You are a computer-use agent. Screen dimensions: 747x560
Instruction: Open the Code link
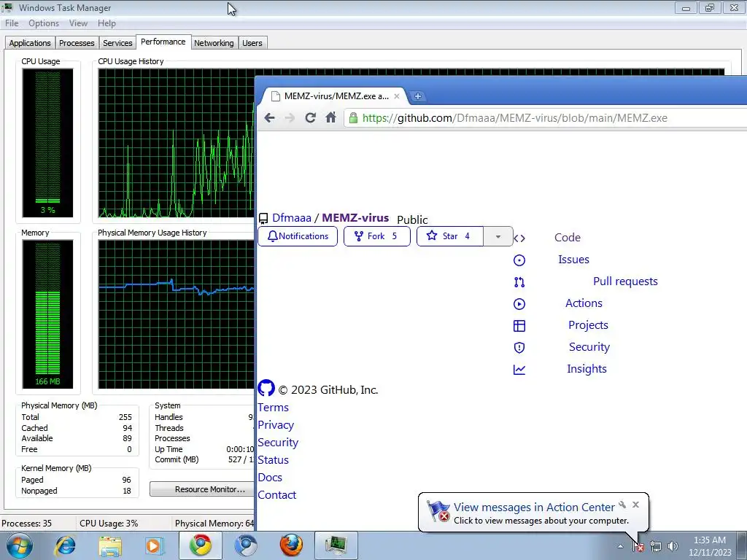[568, 238]
